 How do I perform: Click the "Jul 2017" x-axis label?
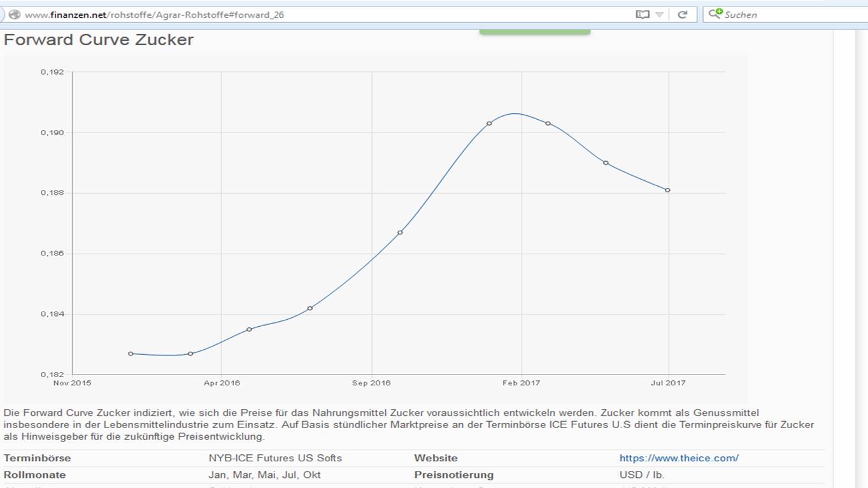point(668,383)
